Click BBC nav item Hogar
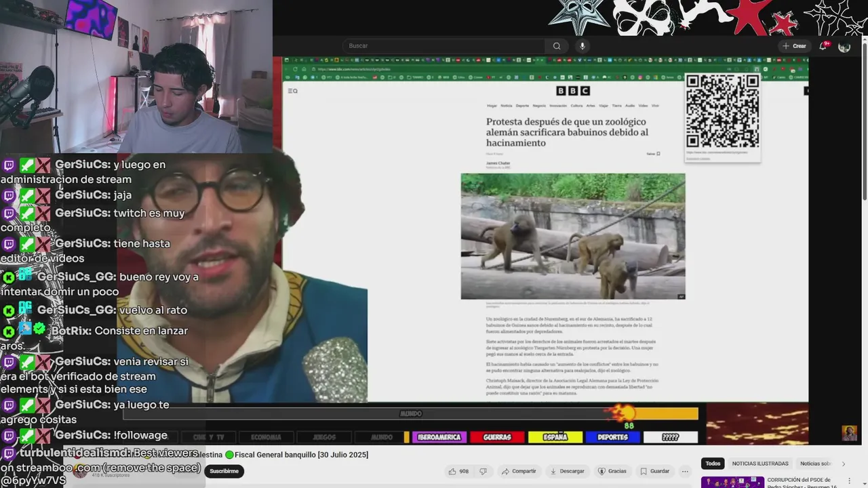 tap(492, 106)
